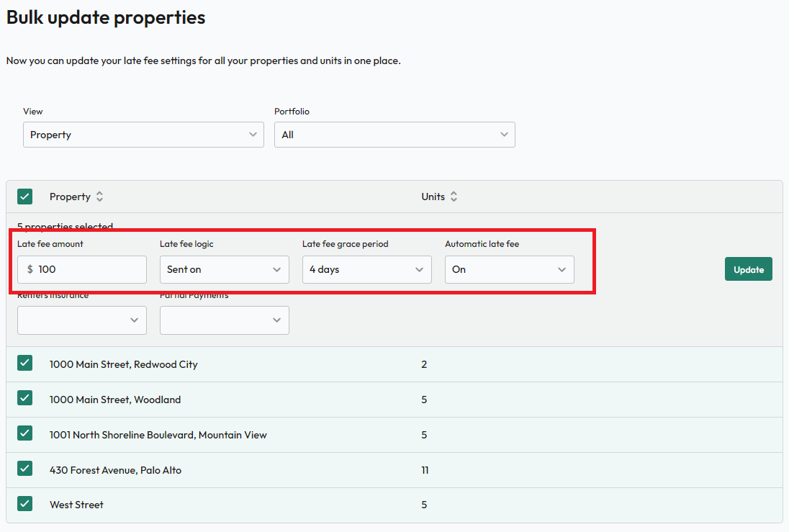Open the View dropdown set to Property

143,135
